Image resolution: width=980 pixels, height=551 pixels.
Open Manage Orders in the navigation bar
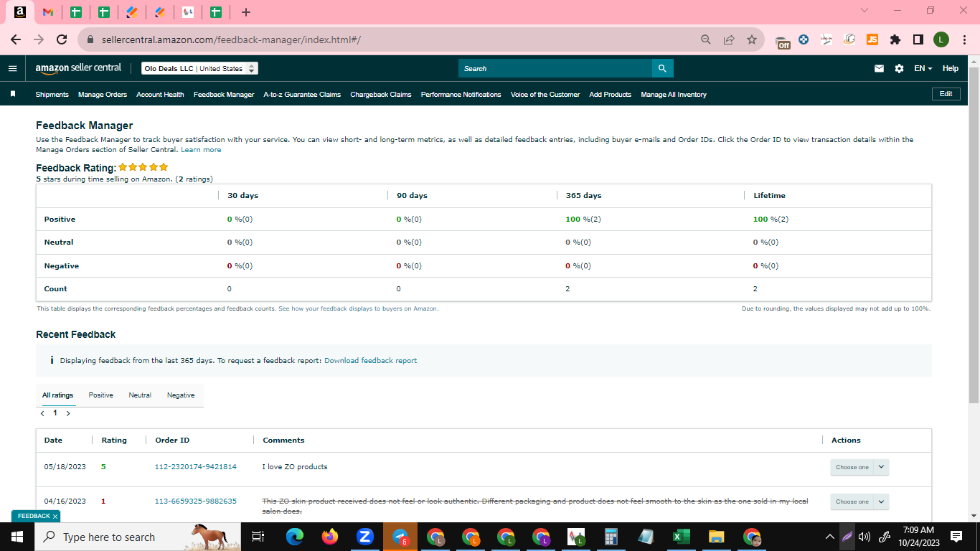coord(103,94)
